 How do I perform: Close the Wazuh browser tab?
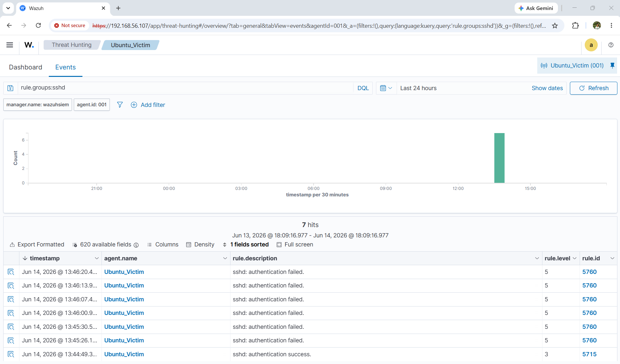[103, 8]
